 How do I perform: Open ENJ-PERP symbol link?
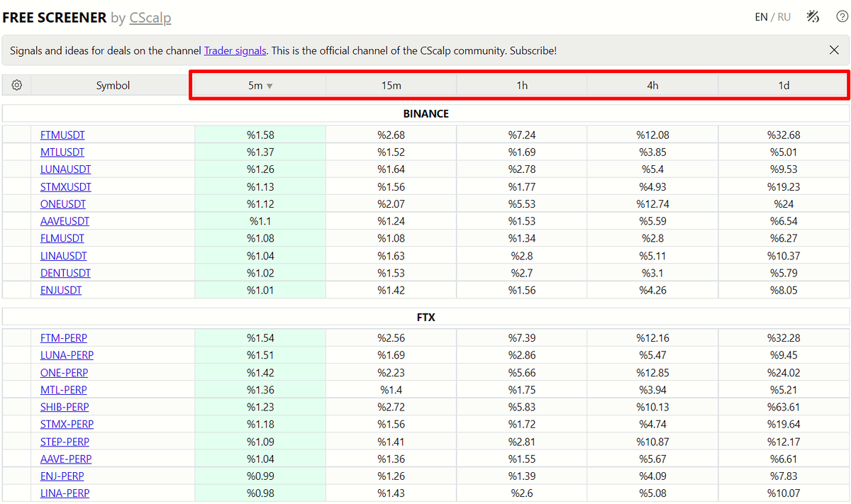[62, 476]
